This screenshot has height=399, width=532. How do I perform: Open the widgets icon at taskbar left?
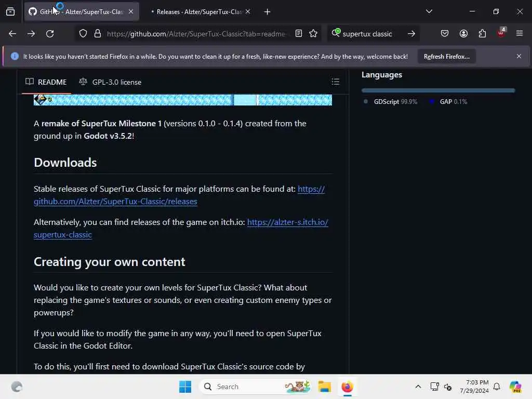click(x=17, y=387)
